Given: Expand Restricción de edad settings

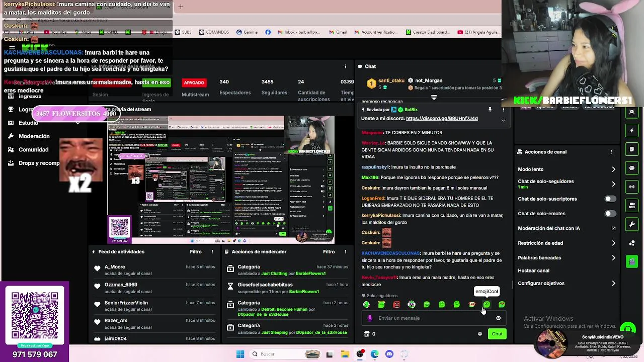Looking at the screenshot, I should [613, 243].
